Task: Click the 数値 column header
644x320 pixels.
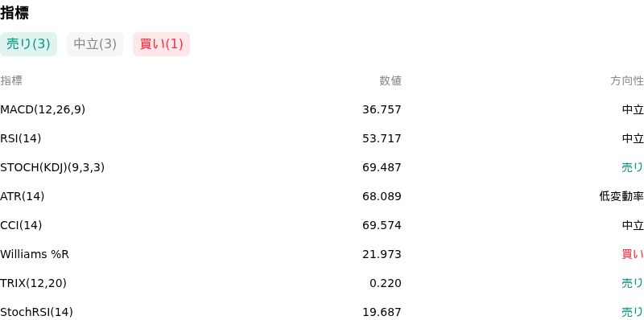Action: pos(390,81)
